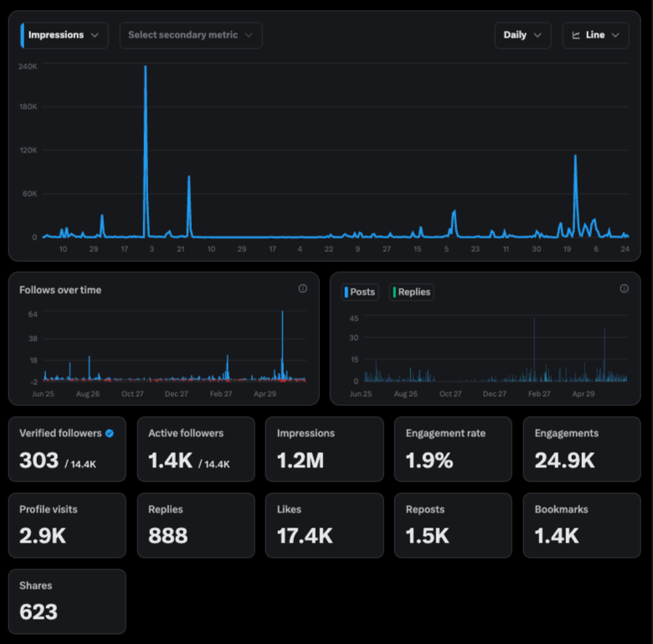
Task: Select the Bookmarks 1.4K card
Action: tap(582, 525)
